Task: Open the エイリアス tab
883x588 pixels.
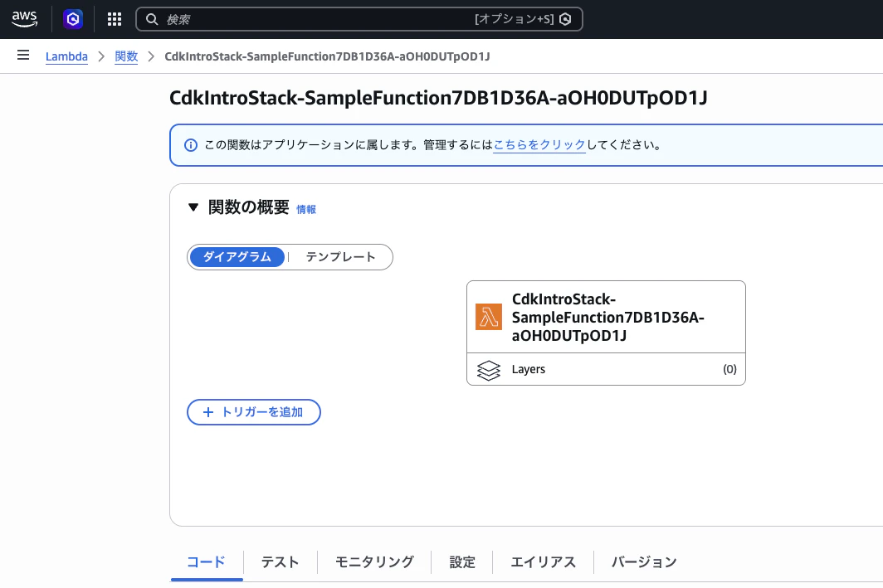Action: pyautogui.click(x=543, y=562)
